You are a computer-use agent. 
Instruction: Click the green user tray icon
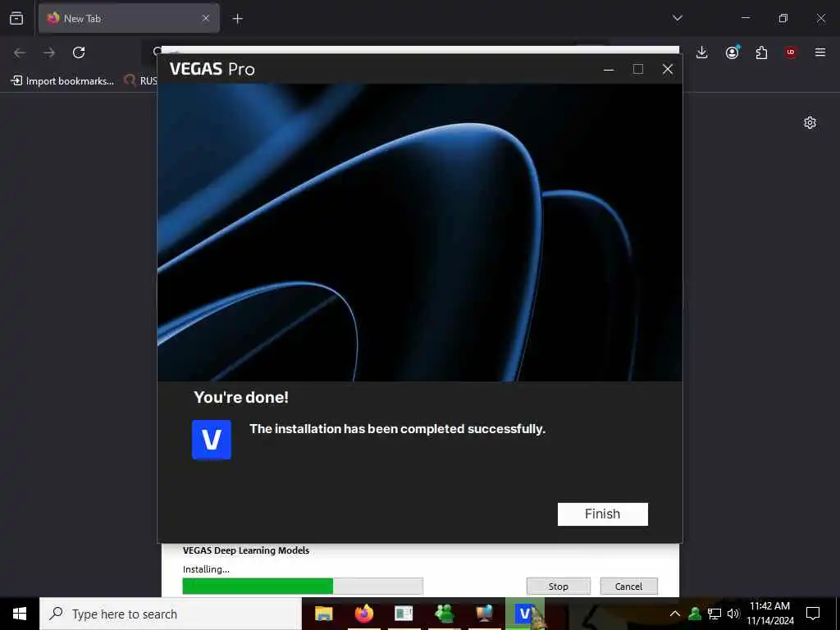(x=695, y=614)
